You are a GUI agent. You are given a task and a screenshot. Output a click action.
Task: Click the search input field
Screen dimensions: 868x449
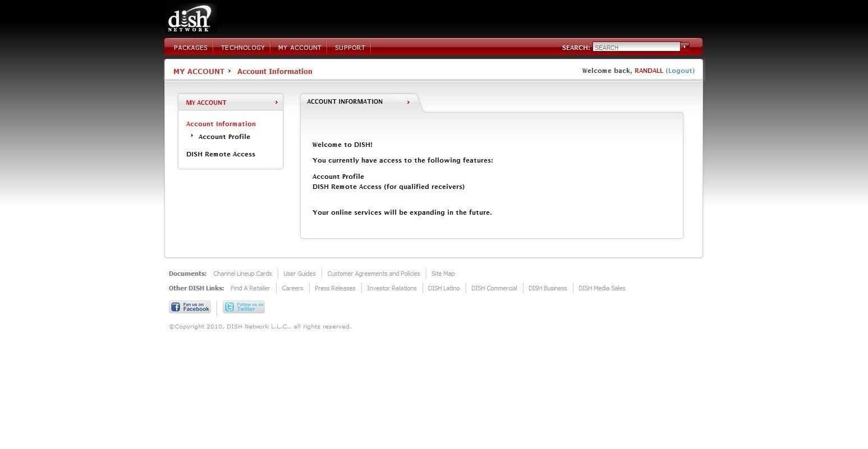636,47
